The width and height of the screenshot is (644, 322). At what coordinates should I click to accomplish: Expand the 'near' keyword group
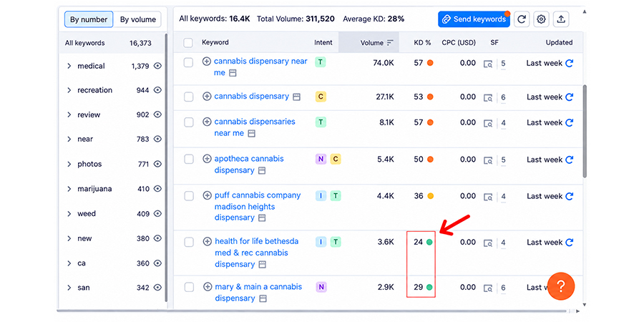coord(69,140)
